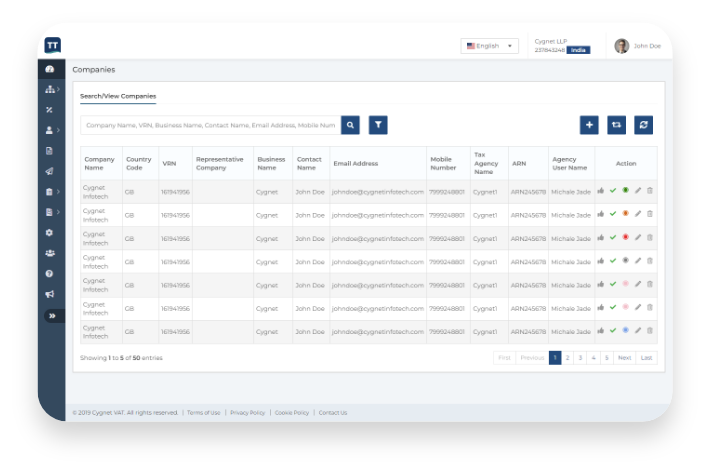Sort by the Company Name column header
This screenshot has width=710, height=474.
tap(100, 163)
